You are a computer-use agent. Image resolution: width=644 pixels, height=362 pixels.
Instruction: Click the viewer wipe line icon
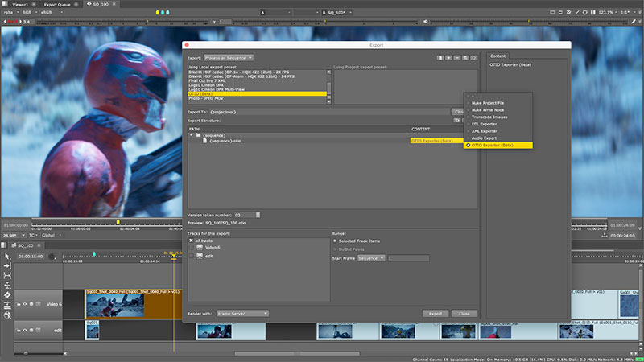point(577,12)
